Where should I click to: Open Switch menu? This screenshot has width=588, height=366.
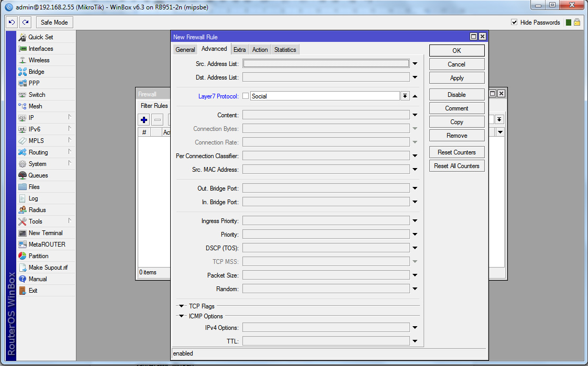click(46, 95)
